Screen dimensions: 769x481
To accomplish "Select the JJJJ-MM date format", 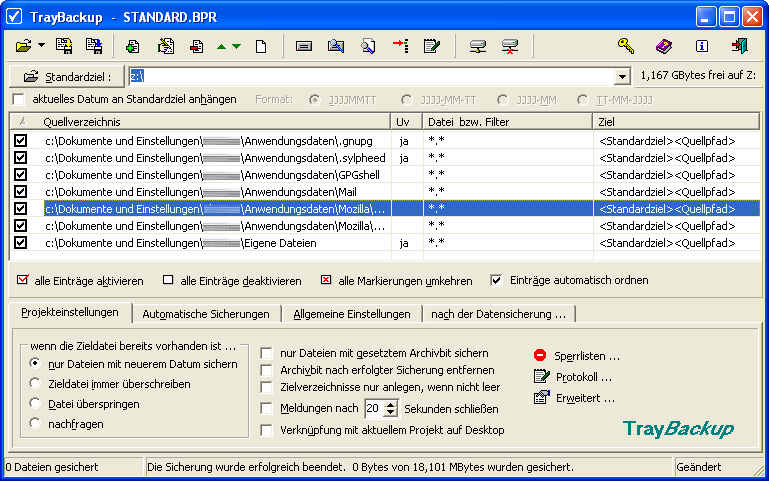I will (502, 100).
